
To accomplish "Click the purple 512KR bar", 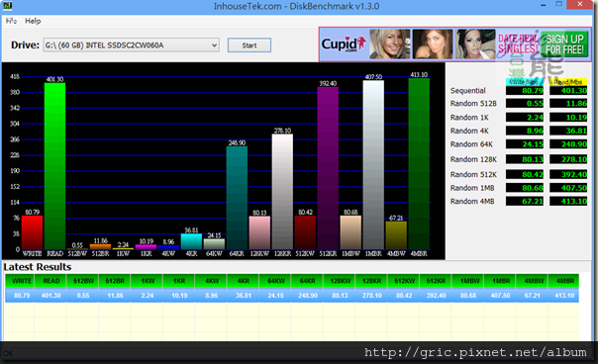I will (328, 168).
